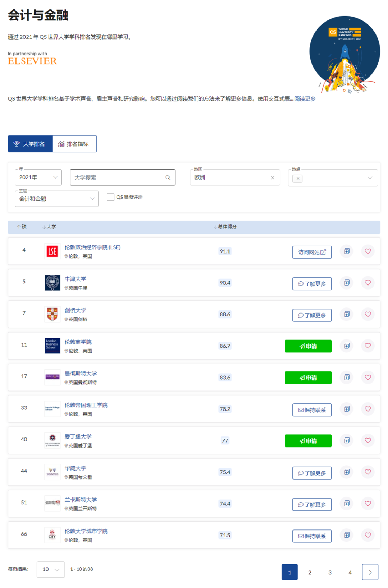Favorite 牛津大学 with heart icon
The width and height of the screenshot is (388, 588).
pos(368,283)
